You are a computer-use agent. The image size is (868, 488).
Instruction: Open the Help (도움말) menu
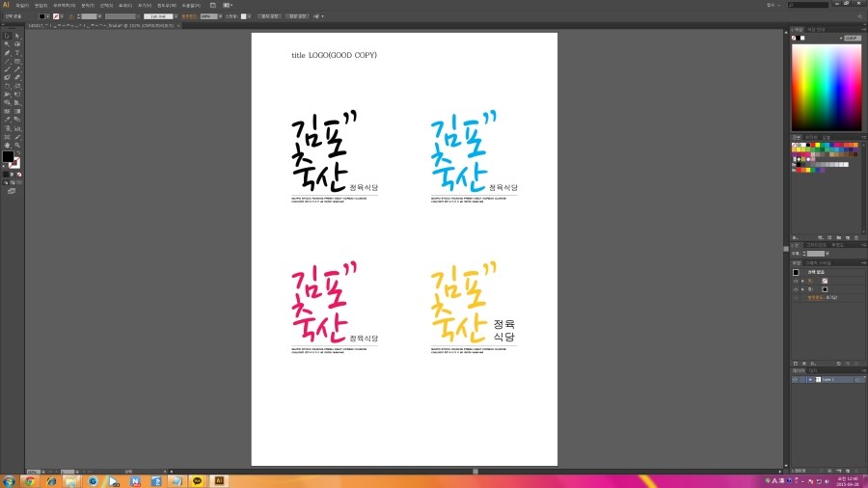(x=191, y=6)
